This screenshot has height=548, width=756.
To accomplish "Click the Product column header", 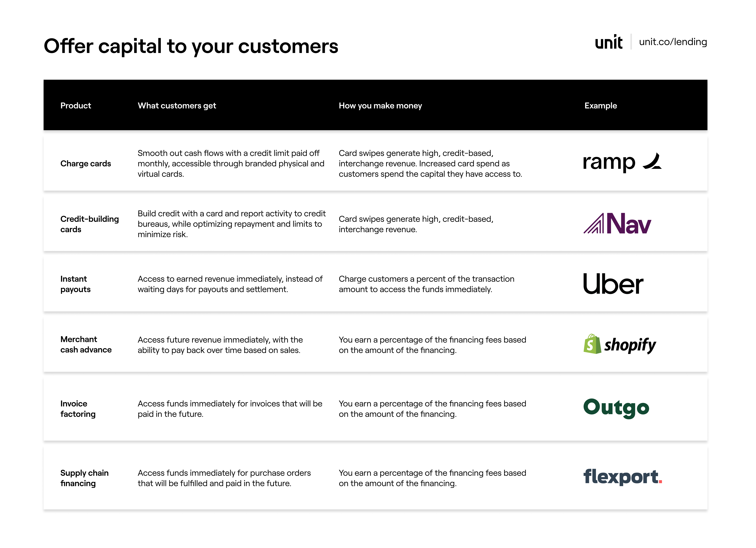I will (76, 106).
